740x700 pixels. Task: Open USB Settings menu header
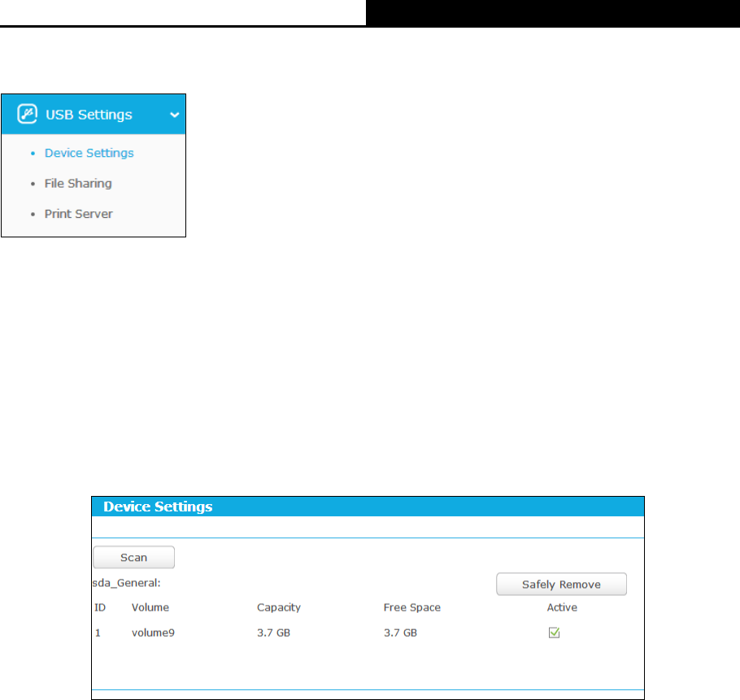tap(94, 115)
